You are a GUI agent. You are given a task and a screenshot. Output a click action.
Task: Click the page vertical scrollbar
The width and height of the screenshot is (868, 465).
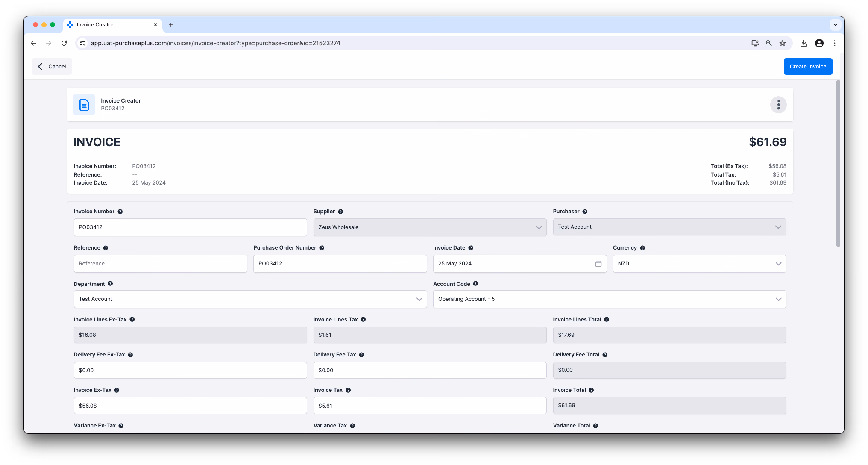point(838,164)
